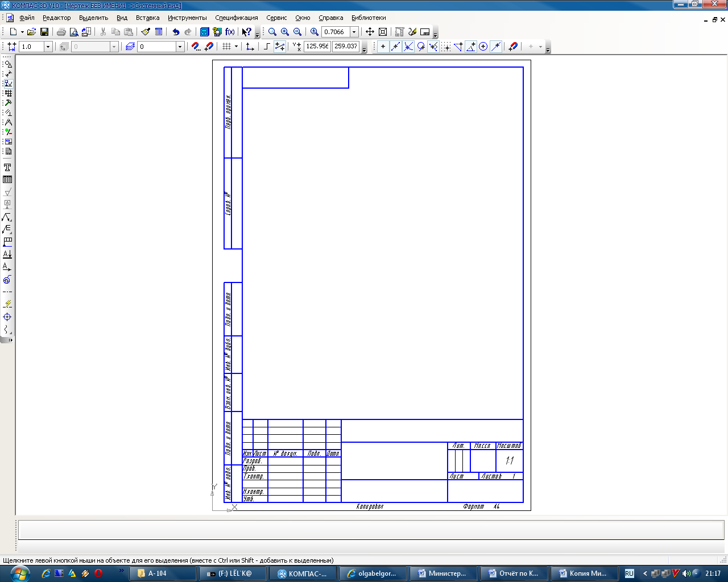Viewport: 728px width, 582px height.
Task: Select the wavy line tool on left panel
Action: pos(7,330)
